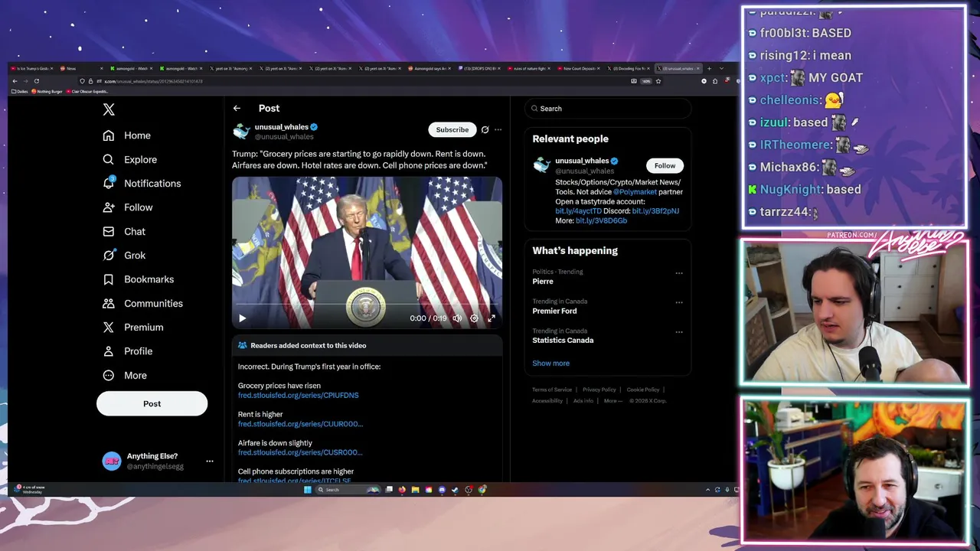
Task: Expand the More menu in the sidebar
Action: (x=125, y=375)
